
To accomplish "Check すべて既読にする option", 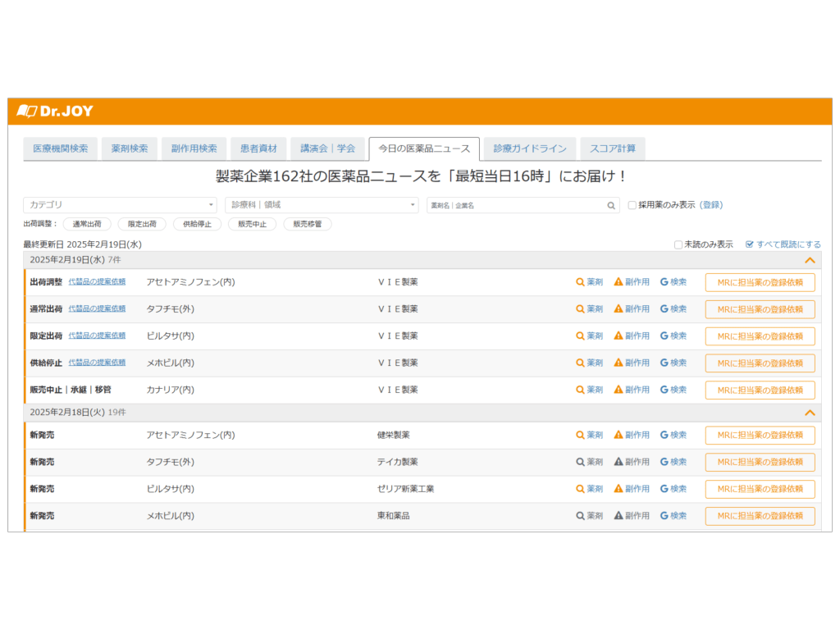I will (x=749, y=244).
